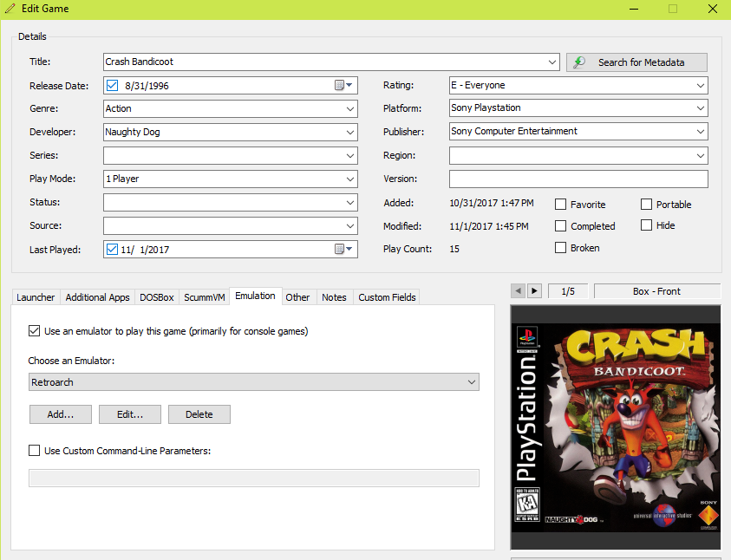The height and width of the screenshot is (560, 731).
Task: Click the Edit... emulator button
Action: (x=130, y=414)
